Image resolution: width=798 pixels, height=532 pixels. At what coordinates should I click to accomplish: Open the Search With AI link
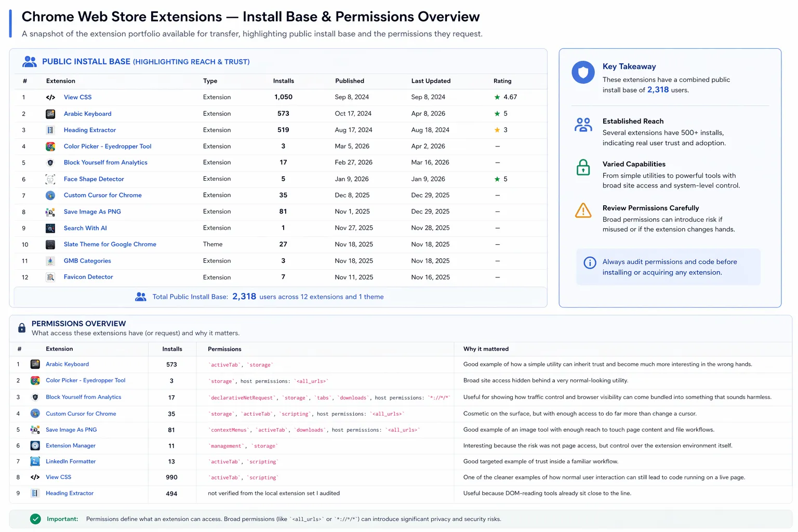85,228
